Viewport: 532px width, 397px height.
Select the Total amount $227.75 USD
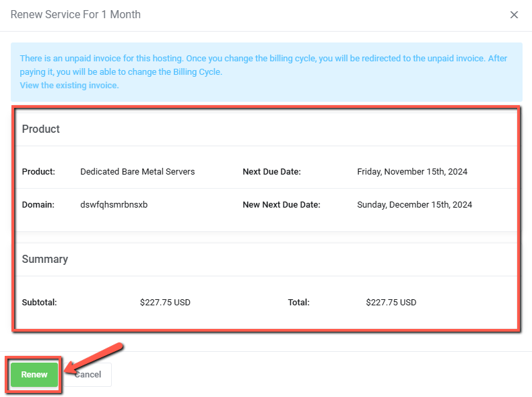coord(391,303)
